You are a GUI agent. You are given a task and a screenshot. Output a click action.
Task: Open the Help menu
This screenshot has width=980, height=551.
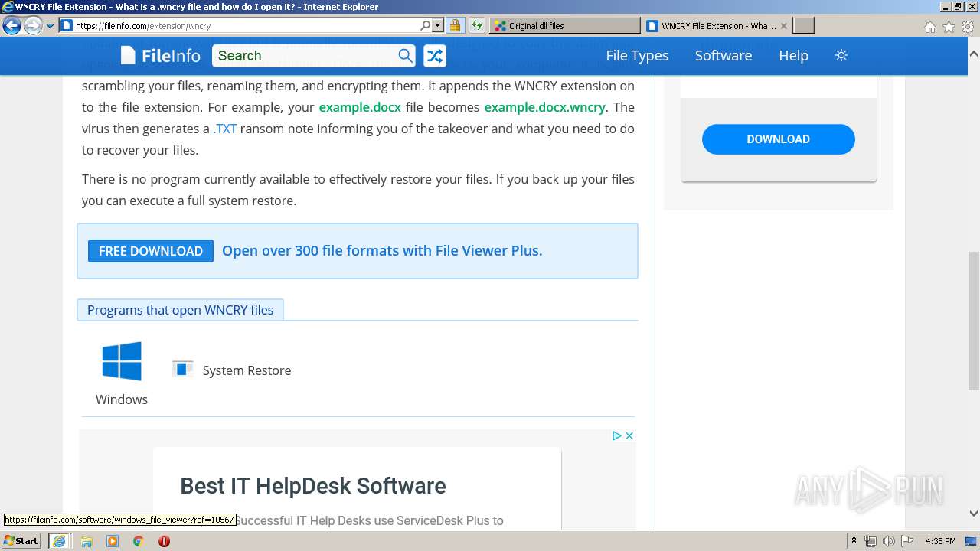(x=793, y=55)
